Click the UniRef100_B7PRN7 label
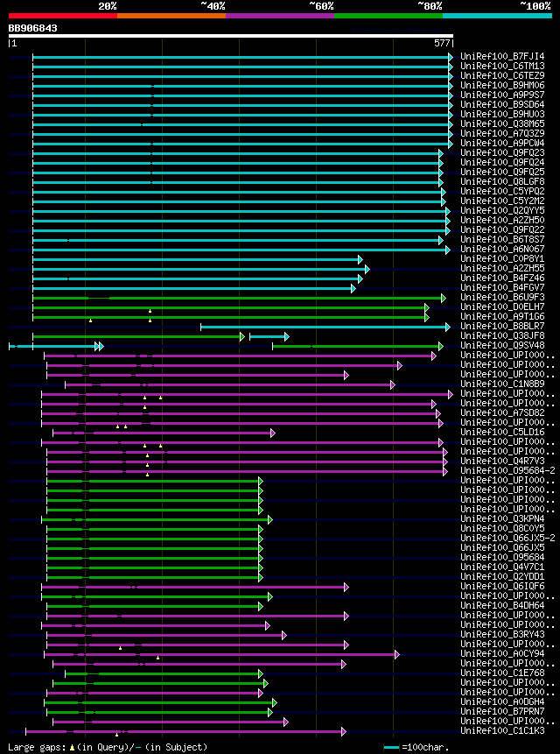The height and width of the screenshot is (754, 560). click(x=502, y=711)
